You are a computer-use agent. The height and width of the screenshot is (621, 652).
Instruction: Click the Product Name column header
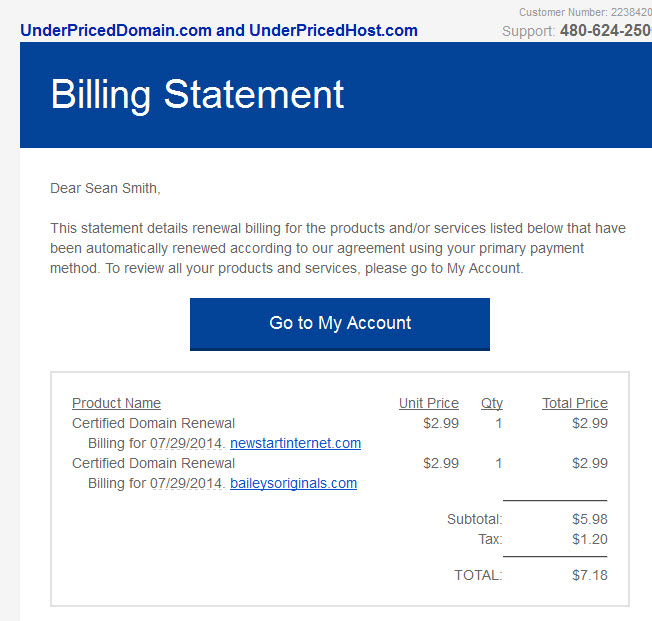[x=116, y=403]
